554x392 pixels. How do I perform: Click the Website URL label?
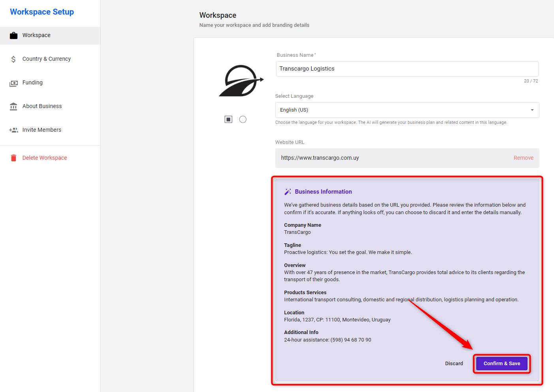[290, 142]
